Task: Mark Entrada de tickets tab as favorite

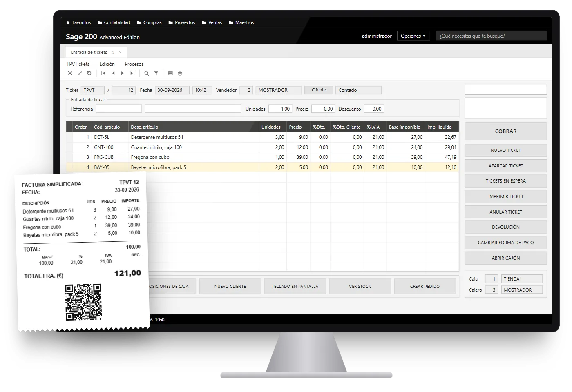Action: tap(113, 52)
